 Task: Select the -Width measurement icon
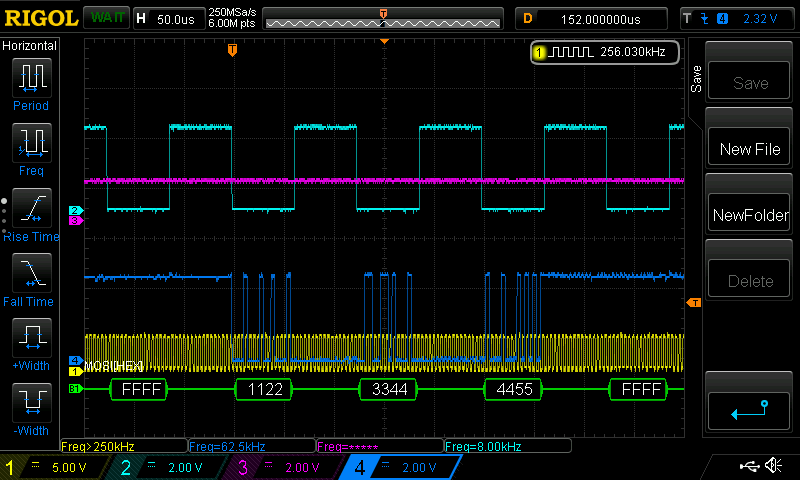tap(31, 402)
